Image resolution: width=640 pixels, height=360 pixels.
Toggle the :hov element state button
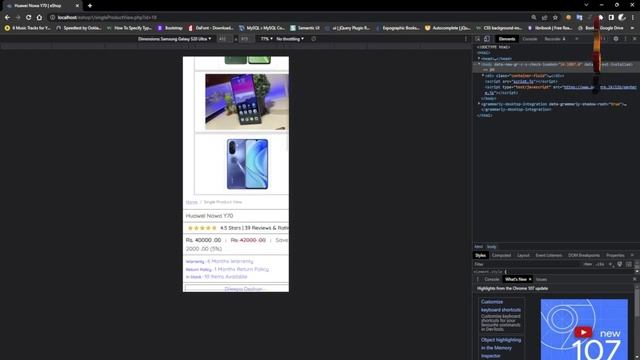click(587, 264)
